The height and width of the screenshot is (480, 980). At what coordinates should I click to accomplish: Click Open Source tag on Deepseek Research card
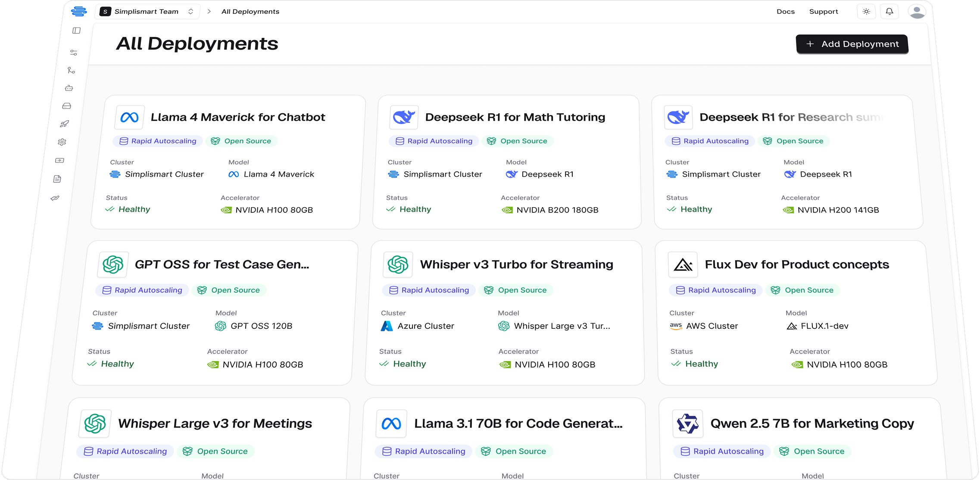(793, 141)
